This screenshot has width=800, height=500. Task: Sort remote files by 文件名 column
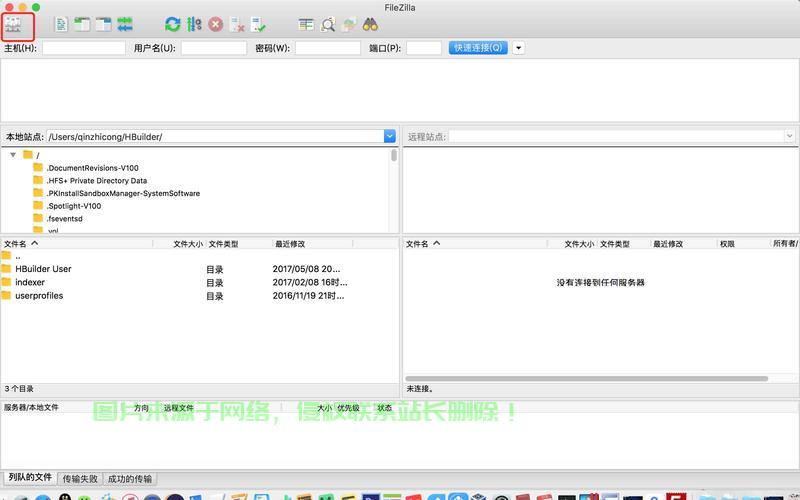(475, 244)
